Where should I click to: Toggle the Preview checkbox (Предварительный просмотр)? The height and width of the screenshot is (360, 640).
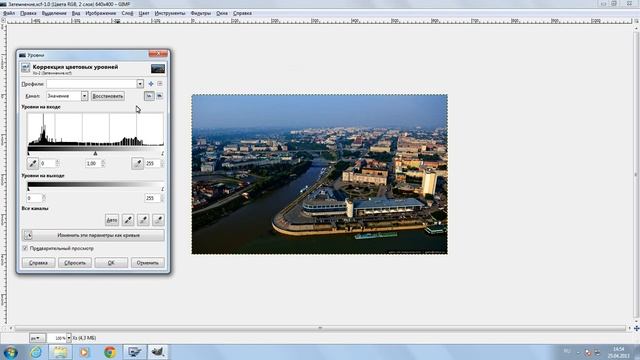(x=25, y=248)
